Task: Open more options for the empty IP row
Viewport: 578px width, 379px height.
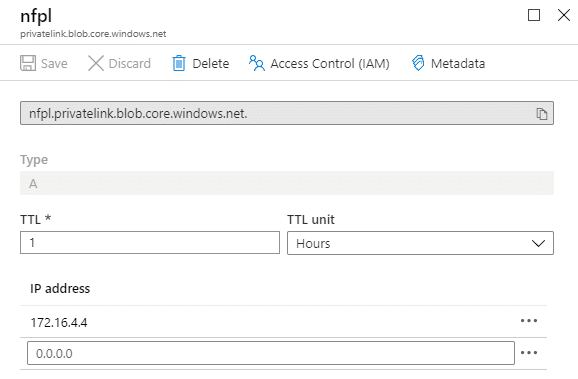Action: click(529, 353)
